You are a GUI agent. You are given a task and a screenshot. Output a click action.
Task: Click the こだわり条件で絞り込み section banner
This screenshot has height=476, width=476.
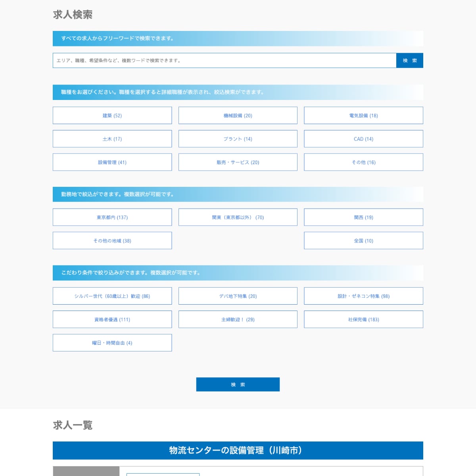[238, 273]
